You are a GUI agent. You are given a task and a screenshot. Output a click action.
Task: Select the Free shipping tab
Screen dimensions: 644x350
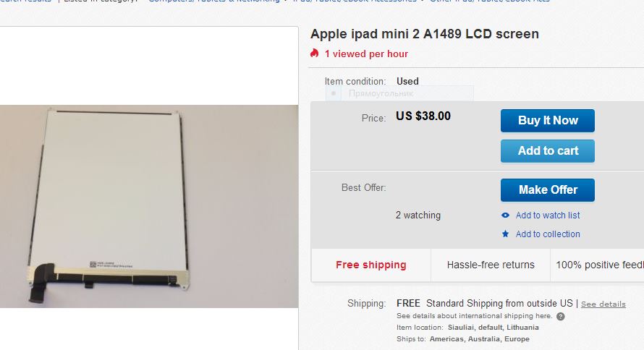coord(371,265)
